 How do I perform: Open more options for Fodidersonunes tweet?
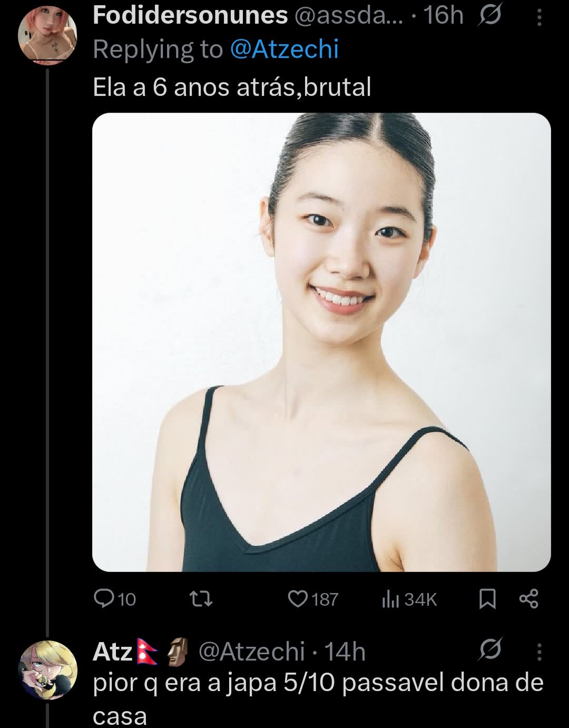point(538,18)
